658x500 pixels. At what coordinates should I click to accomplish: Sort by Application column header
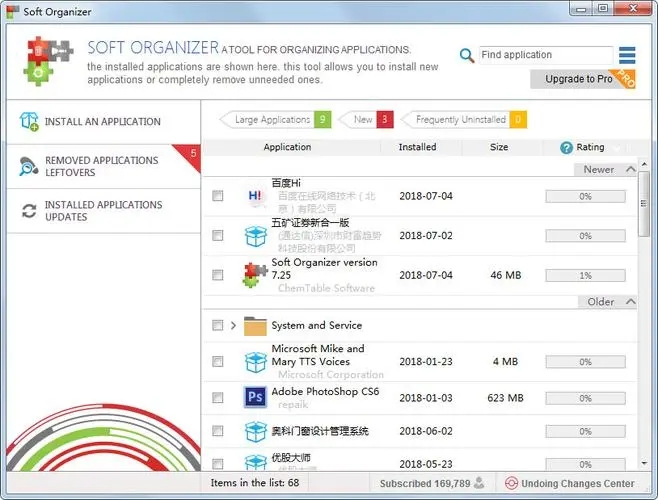click(287, 147)
